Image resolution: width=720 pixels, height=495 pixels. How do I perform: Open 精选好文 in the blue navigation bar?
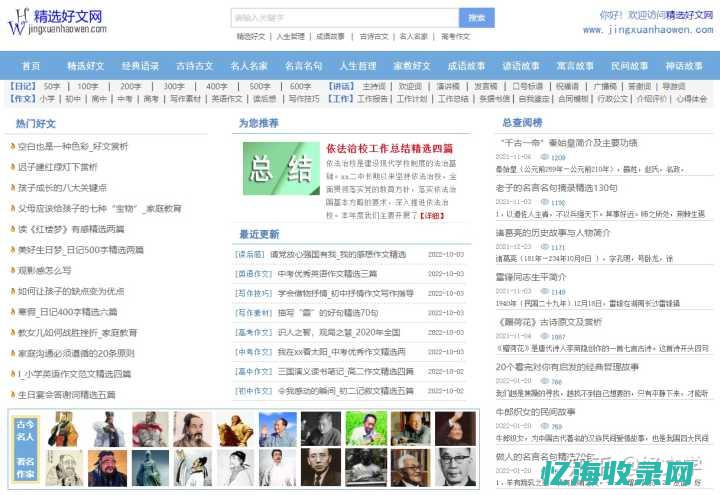point(85,66)
